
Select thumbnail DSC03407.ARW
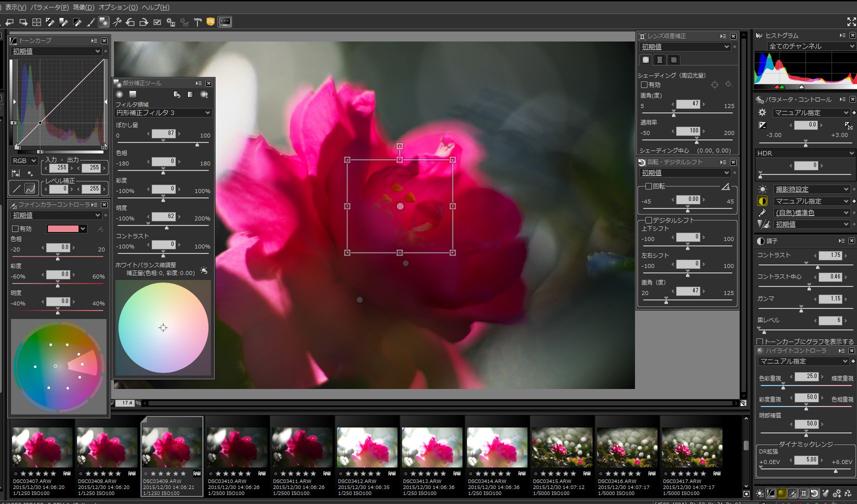42,456
